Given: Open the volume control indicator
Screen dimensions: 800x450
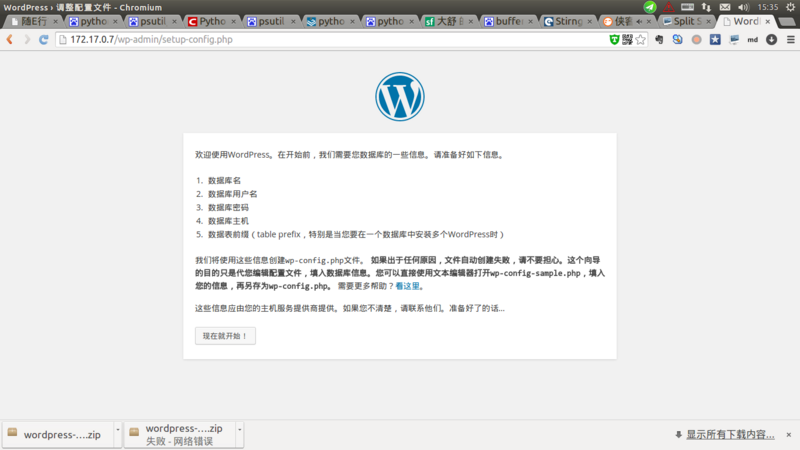Looking at the screenshot, I should coord(743,7).
